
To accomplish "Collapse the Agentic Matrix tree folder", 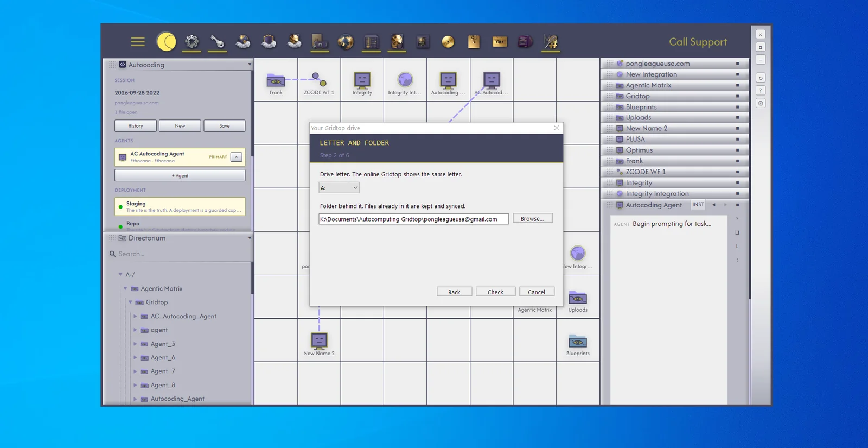I will [x=125, y=288].
